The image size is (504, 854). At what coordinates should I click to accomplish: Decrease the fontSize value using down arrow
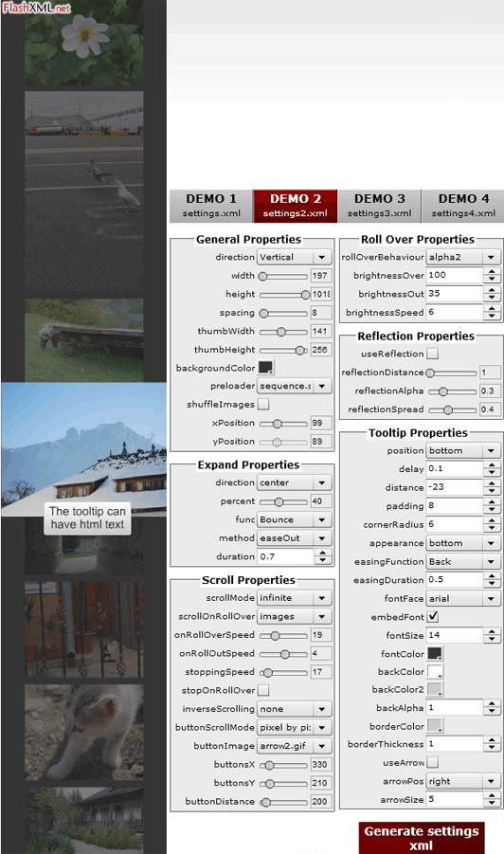tap(492, 639)
